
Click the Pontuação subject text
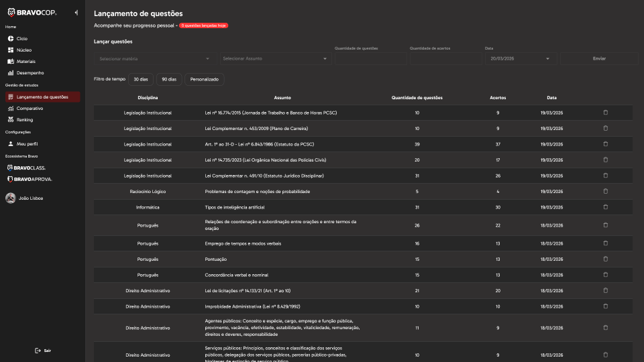coord(215,259)
